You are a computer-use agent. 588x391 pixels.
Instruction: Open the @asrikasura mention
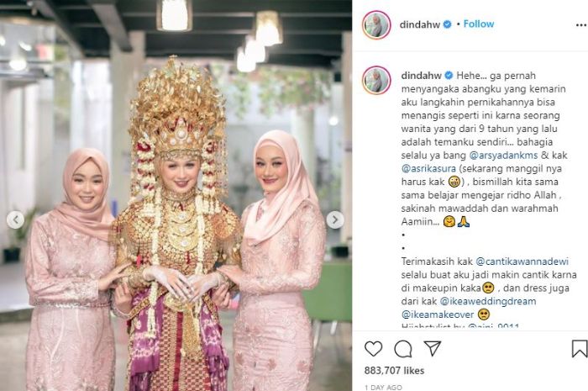tap(428, 168)
